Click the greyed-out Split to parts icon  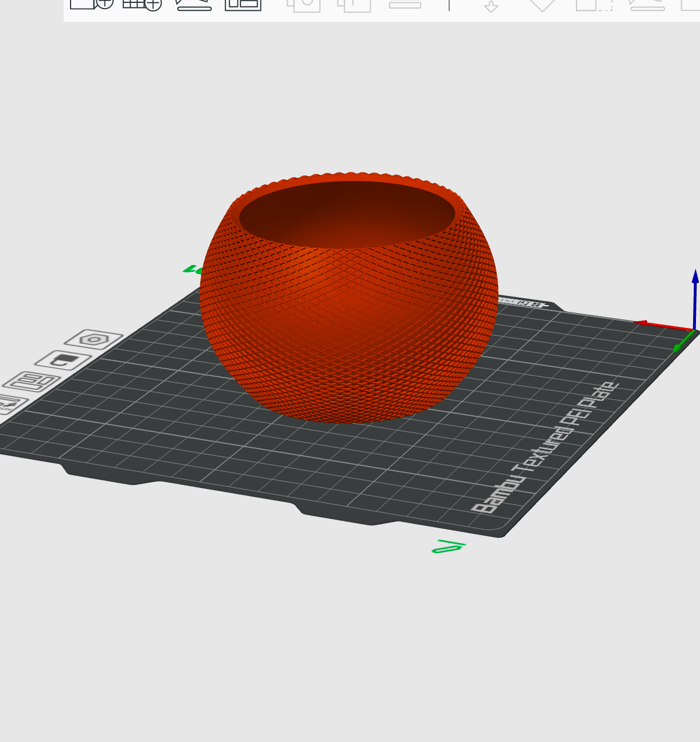pos(353,3)
